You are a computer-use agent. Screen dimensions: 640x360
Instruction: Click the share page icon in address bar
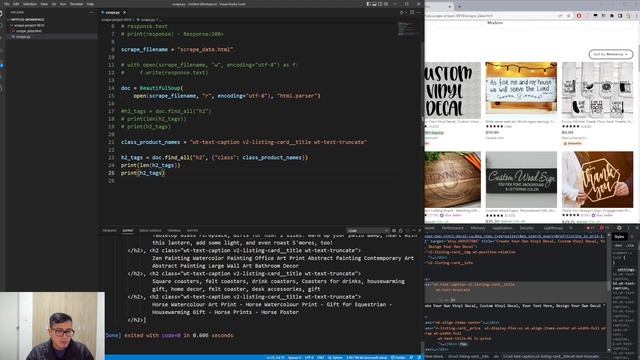point(560,16)
